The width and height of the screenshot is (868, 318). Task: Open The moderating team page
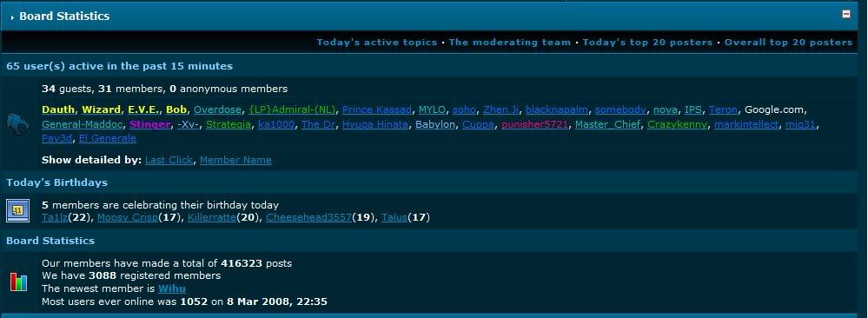click(x=509, y=42)
